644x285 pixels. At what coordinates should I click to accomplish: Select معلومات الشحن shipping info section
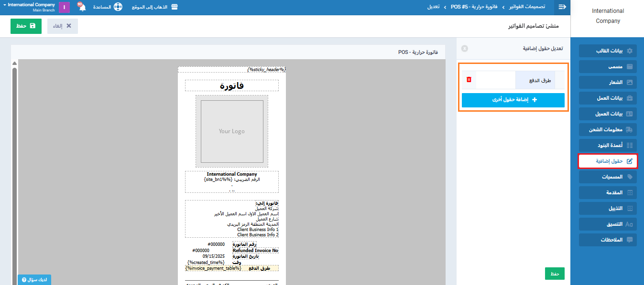(x=608, y=129)
